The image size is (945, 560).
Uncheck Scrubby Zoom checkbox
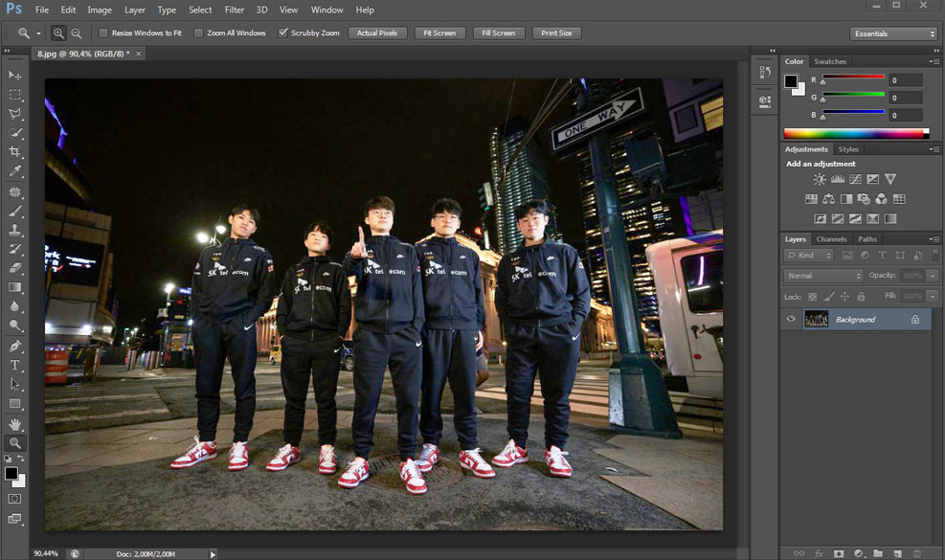coord(282,34)
